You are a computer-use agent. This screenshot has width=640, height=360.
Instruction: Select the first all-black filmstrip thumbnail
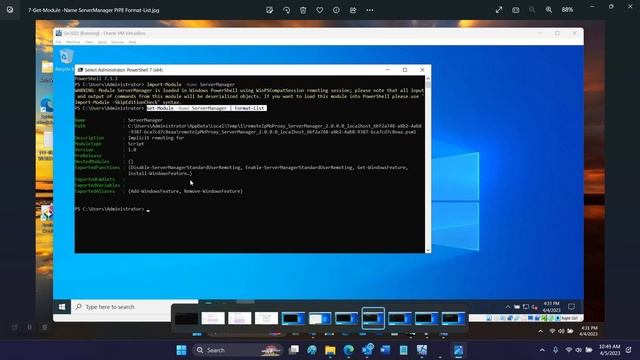pyautogui.click(x=186, y=318)
